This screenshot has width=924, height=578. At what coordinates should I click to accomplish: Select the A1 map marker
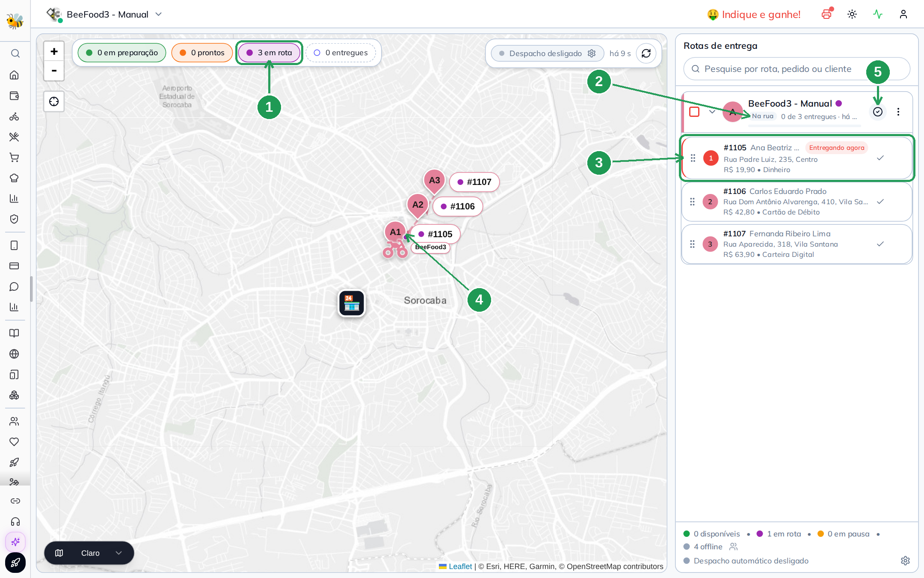pyautogui.click(x=395, y=232)
